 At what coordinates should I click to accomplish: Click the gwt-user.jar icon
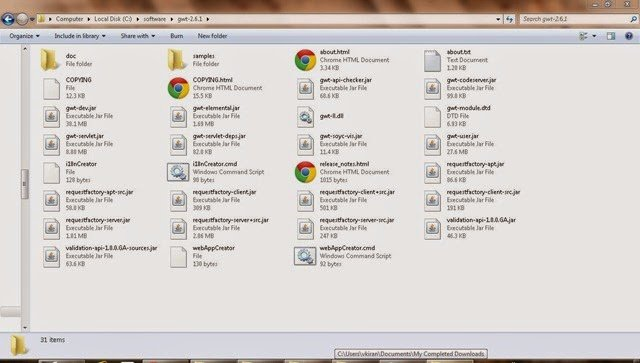(x=432, y=145)
